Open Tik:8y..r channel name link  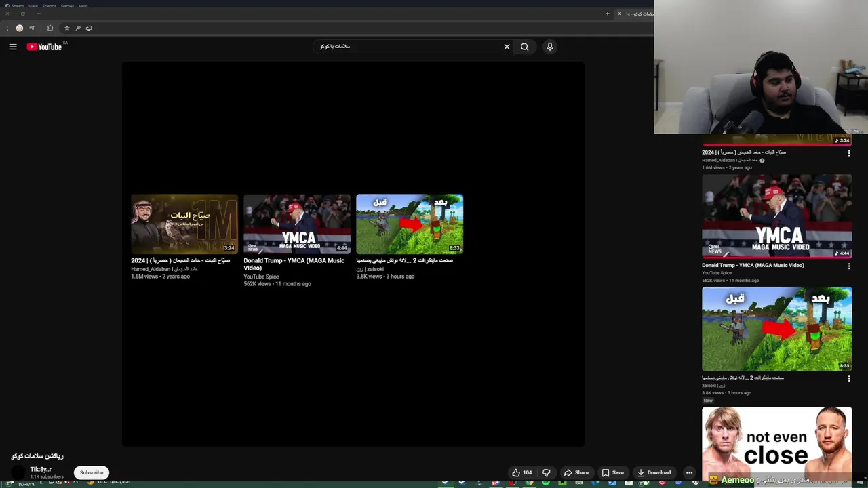pyautogui.click(x=41, y=469)
